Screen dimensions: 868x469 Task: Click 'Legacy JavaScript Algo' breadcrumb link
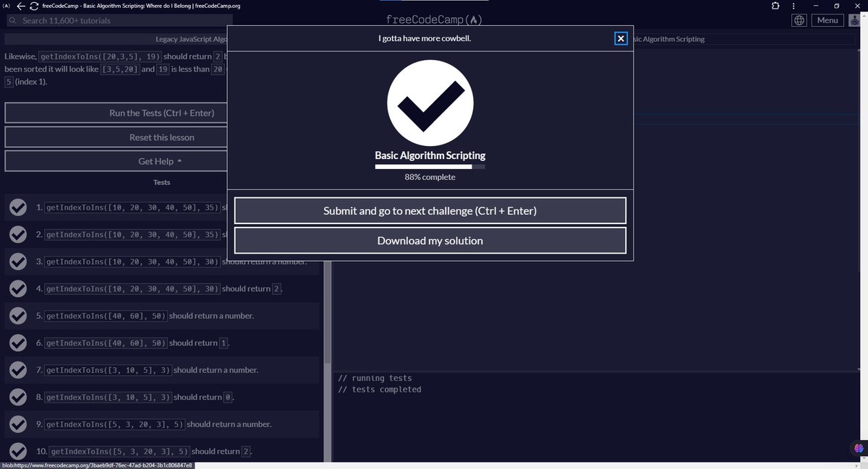point(192,39)
